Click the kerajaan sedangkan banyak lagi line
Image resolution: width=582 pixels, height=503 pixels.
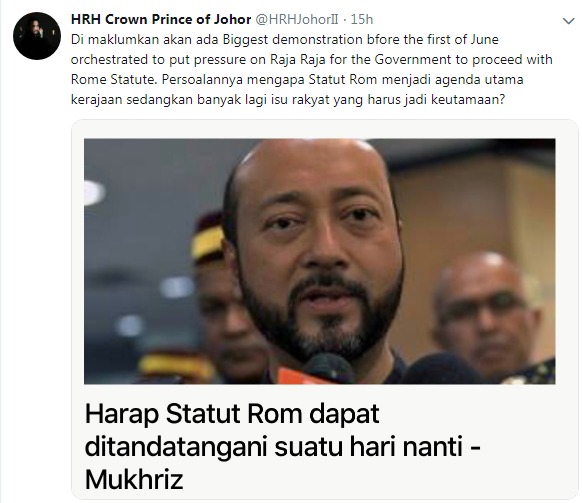288,99
